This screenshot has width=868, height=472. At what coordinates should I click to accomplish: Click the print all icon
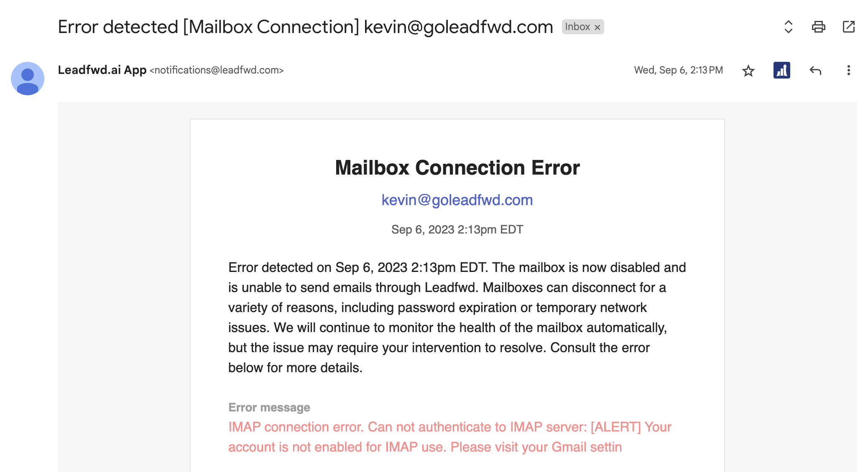pos(818,27)
